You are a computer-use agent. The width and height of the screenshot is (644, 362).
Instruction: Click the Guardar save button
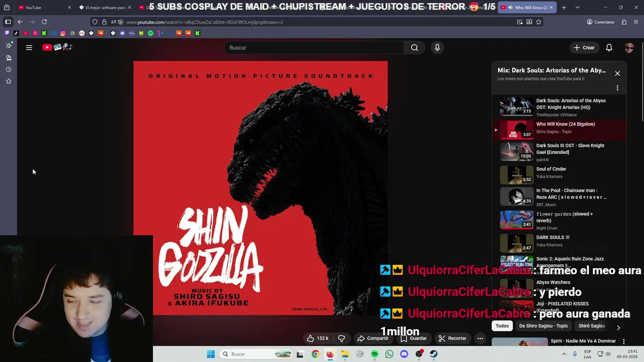pos(414,338)
